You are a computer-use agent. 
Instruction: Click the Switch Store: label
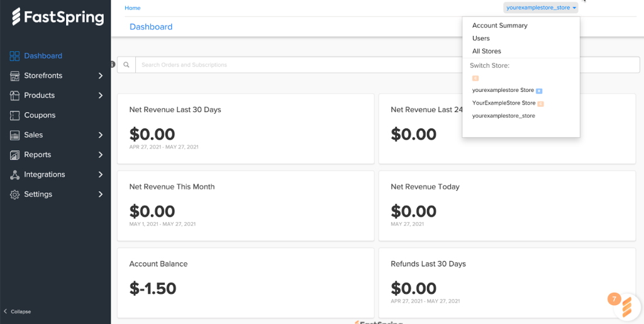489,65
